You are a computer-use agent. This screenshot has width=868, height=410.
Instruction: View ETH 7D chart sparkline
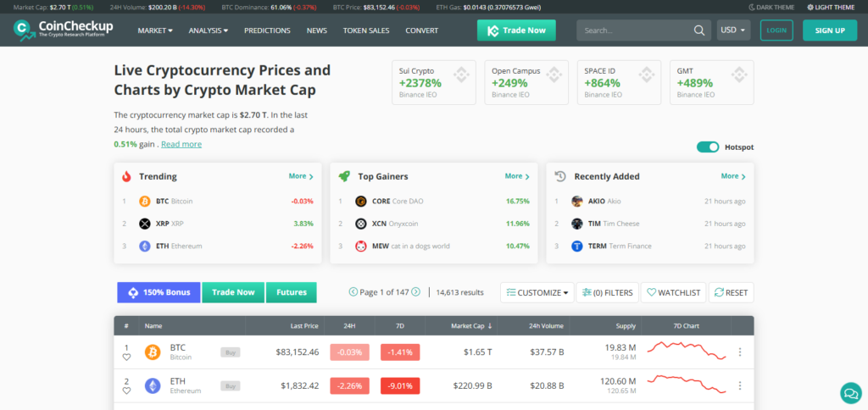click(x=687, y=384)
